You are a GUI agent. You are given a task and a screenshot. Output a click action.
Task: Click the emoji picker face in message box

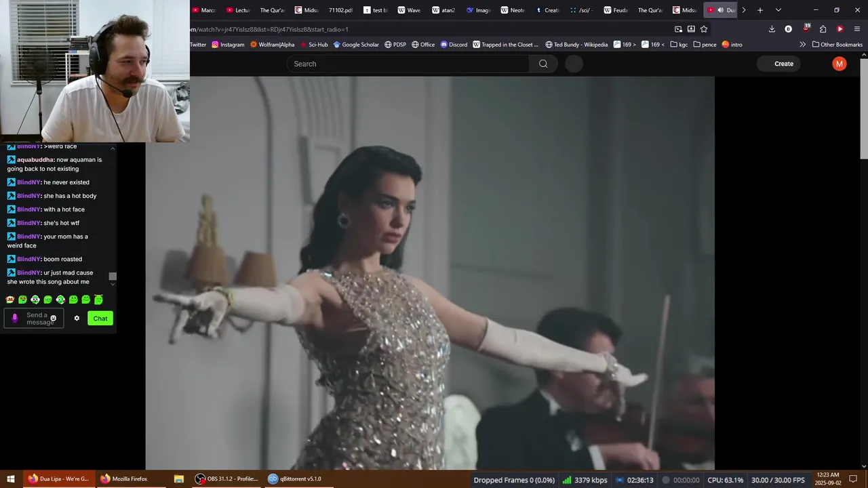tap(54, 318)
